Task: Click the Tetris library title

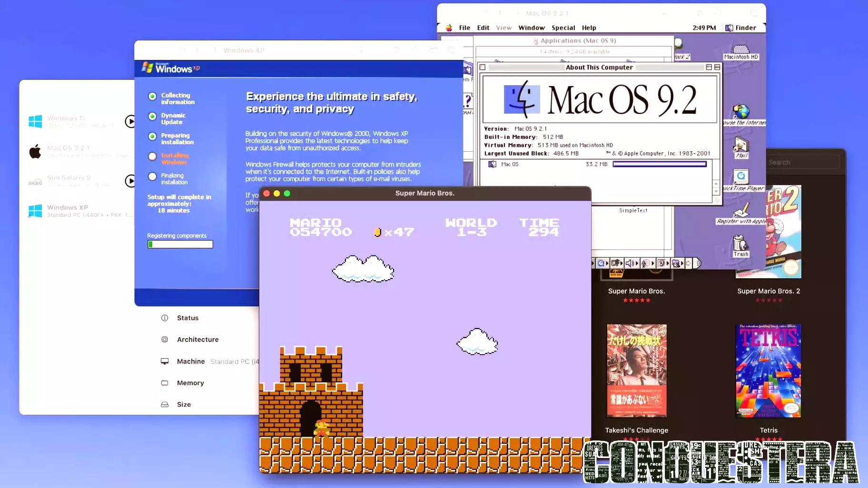Action: point(769,430)
